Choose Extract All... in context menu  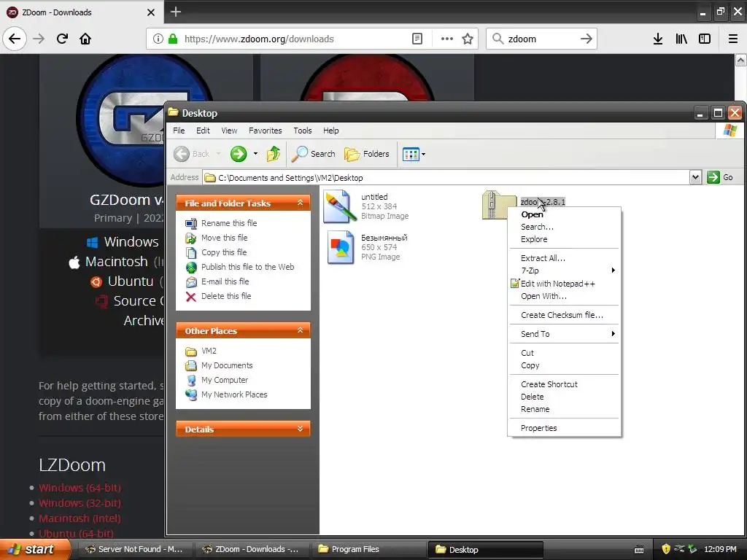tap(565, 258)
